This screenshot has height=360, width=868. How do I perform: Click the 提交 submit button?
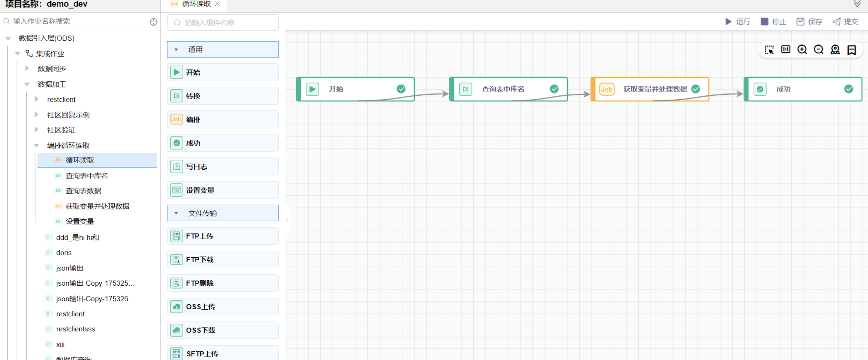(845, 22)
